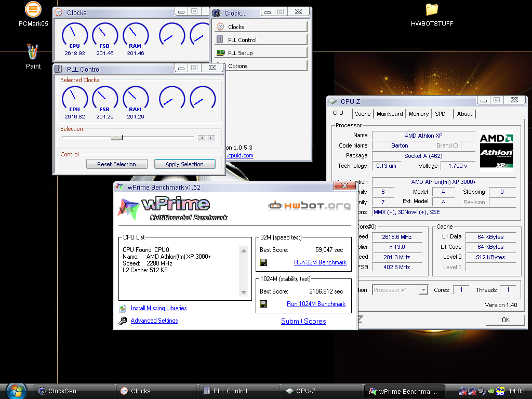Image resolution: width=532 pixels, height=399 pixels.
Task: Click the wPrime logo graphic
Action: point(172,208)
